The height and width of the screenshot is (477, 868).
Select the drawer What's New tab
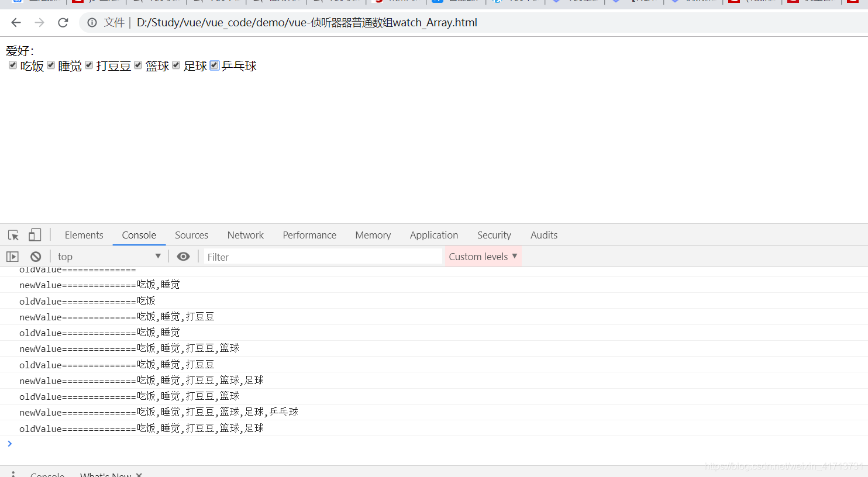[106, 474]
